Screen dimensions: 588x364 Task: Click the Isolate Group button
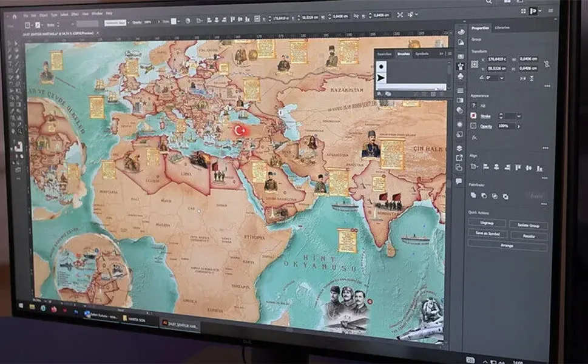[x=529, y=225]
